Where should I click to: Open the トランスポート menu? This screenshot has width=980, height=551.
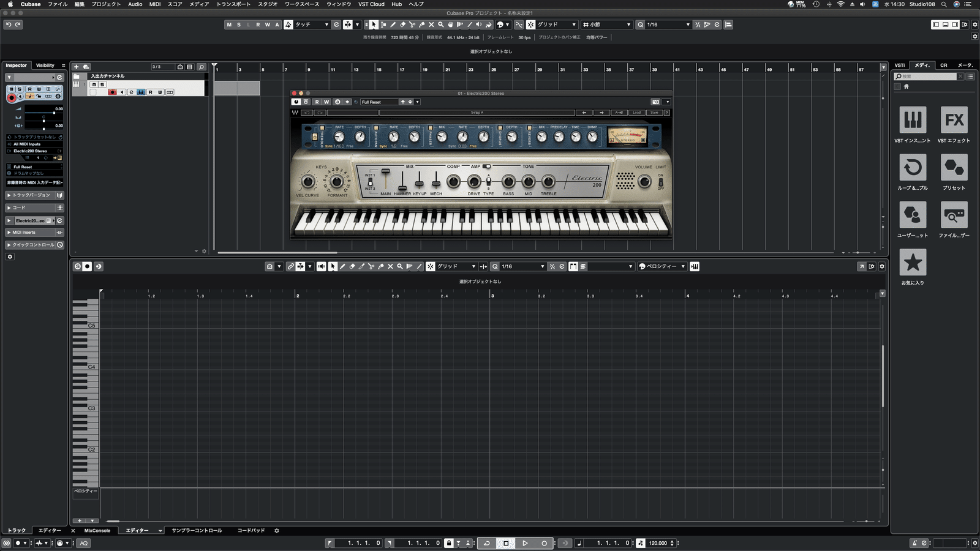233,4
